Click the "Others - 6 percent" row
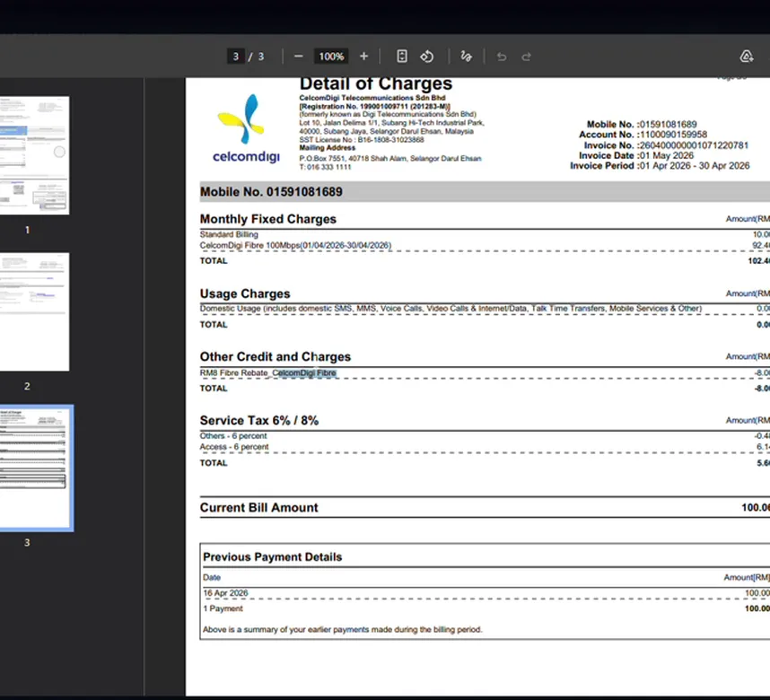The width and height of the screenshot is (770, 700). pyautogui.click(x=233, y=436)
